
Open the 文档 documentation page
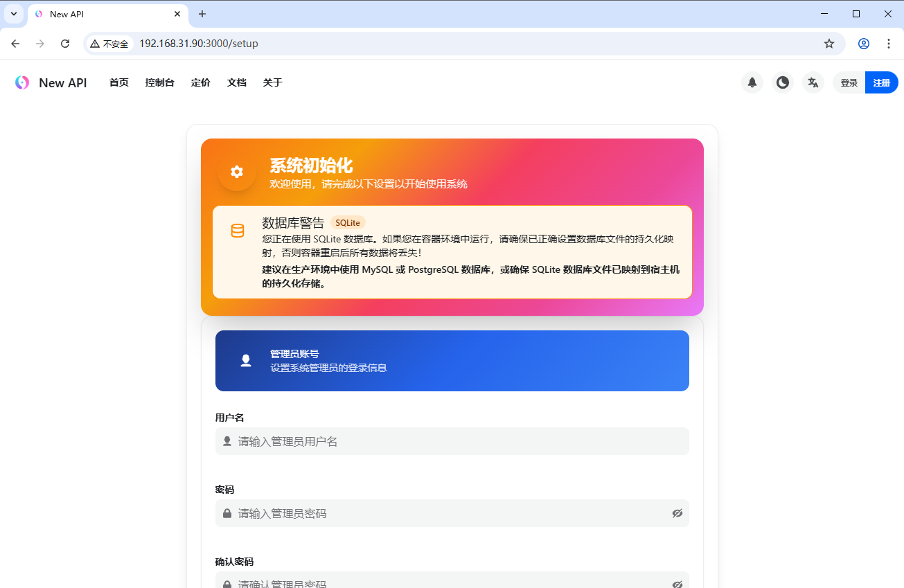[x=236, y=82]
